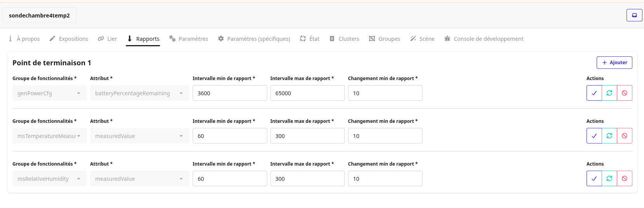Refresh the msRelativeHumidity report row
This screenshot has width=644, height=208.
[609, 178]
